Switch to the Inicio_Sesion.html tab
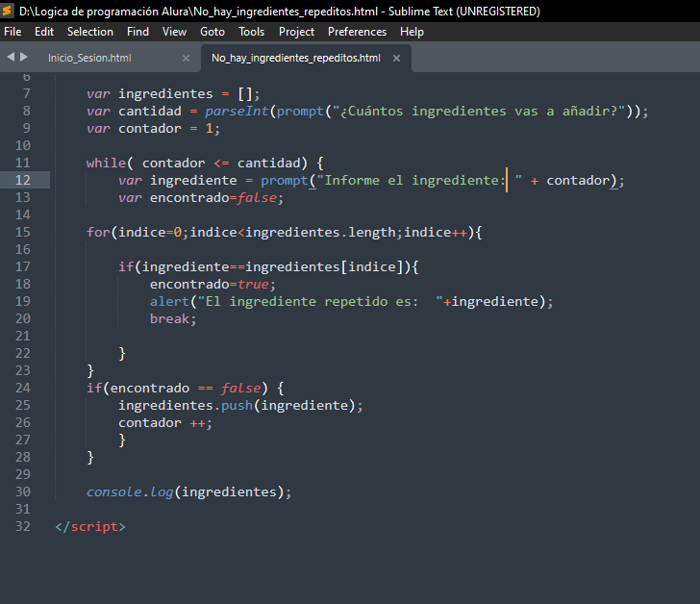 click(89, 58)
